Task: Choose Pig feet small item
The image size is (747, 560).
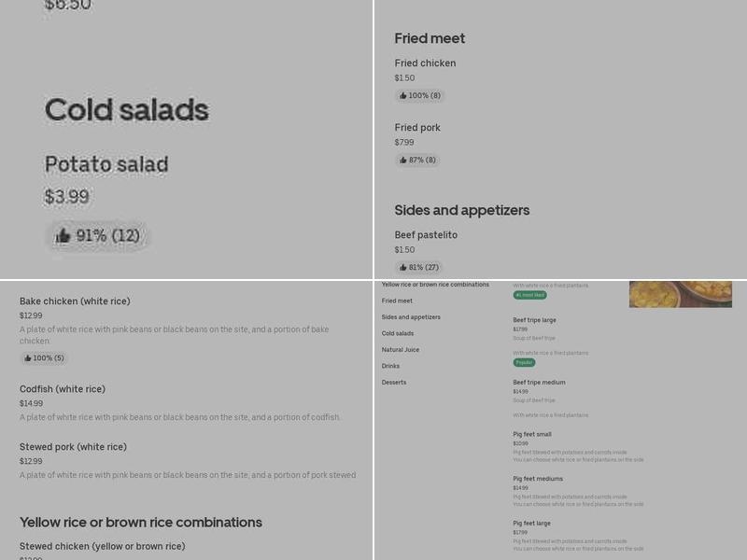Action: pyautogui.click(x=532, y=434)
